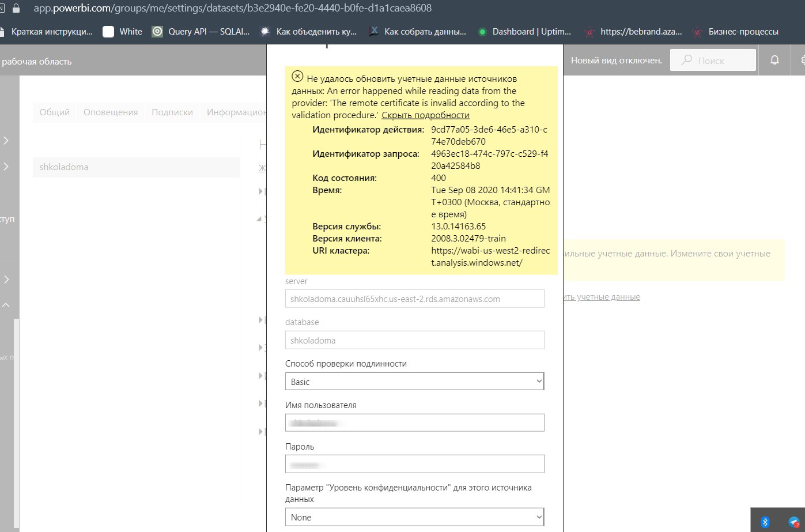The image size is (805, 532).
Task: Collapse the upward chevron in sidebar
Action: coord(6,305)
